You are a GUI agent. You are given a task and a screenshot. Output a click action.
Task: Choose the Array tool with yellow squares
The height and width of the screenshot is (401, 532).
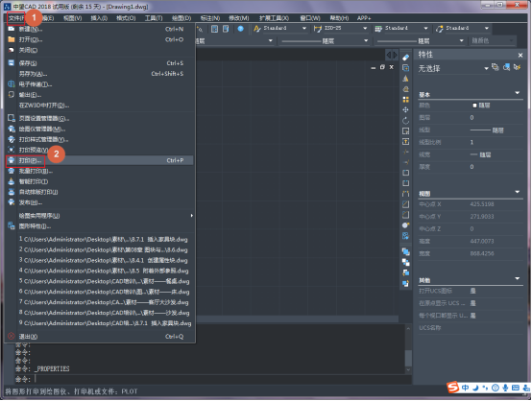click(x=405, y=100)
